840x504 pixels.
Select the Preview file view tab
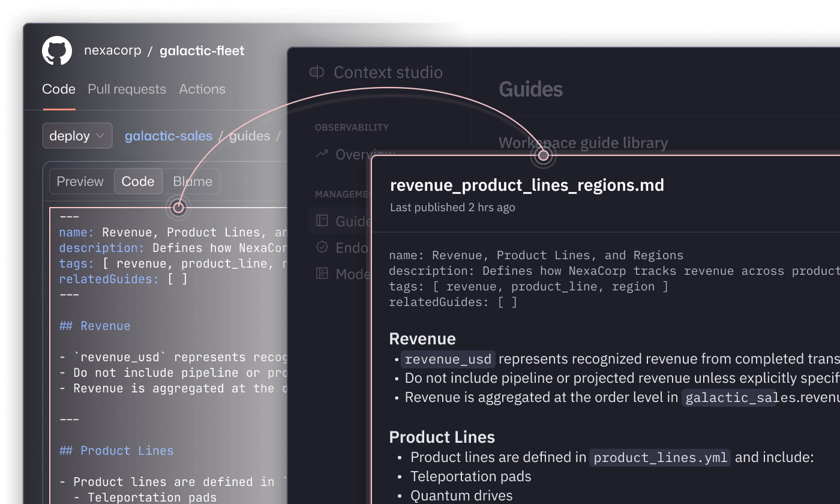pyautogui.click(x=80, y=181)
